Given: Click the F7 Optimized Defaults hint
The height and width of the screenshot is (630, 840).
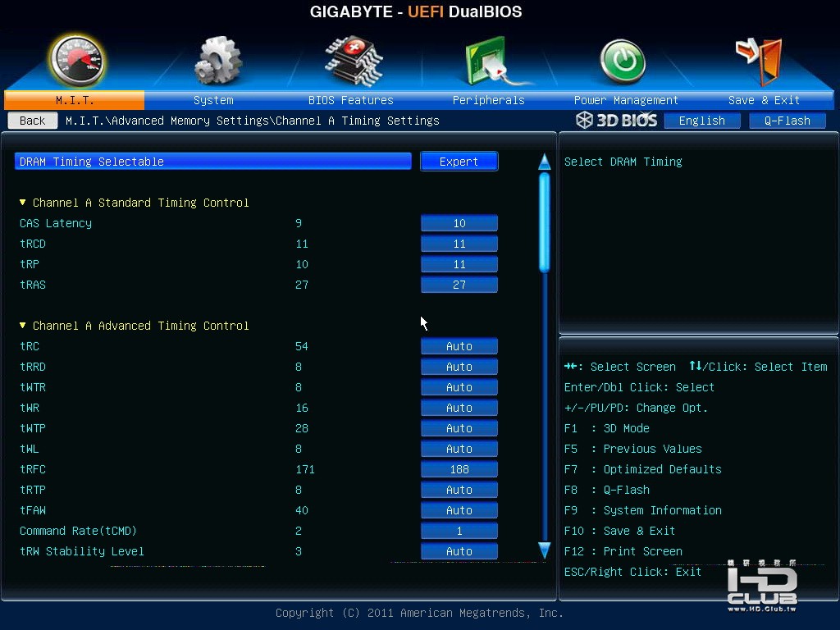Looking at the screenshot, I should pyautogui.click(x=643, y=469).
